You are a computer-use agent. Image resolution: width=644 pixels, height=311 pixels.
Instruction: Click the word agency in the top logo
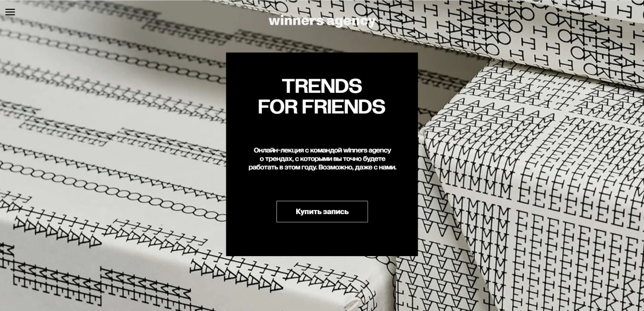(351, 21)
